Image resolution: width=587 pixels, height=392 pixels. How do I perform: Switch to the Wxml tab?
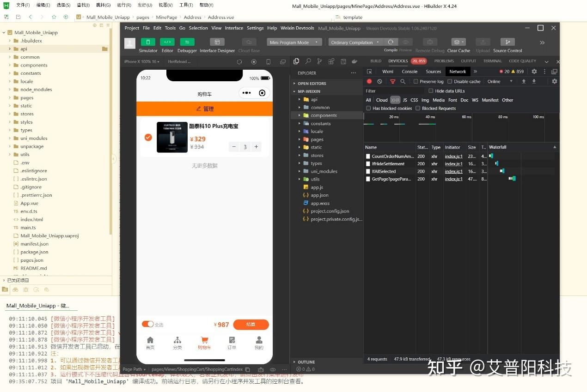pyautogui.click(x=388, y=72)
